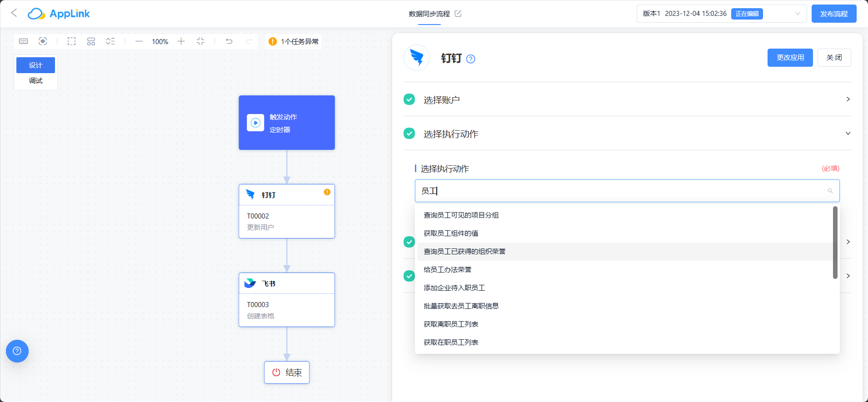Select the 结束 end node
This screenshot has height=402, width=868.
point(287,372)
